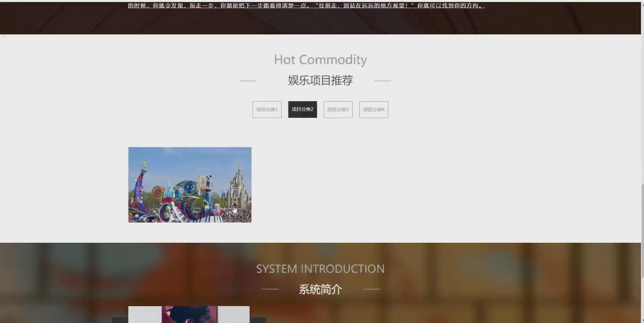
Task: Click the SYSTEM INTRODUCTION heading
Action: tap(320, 268)
